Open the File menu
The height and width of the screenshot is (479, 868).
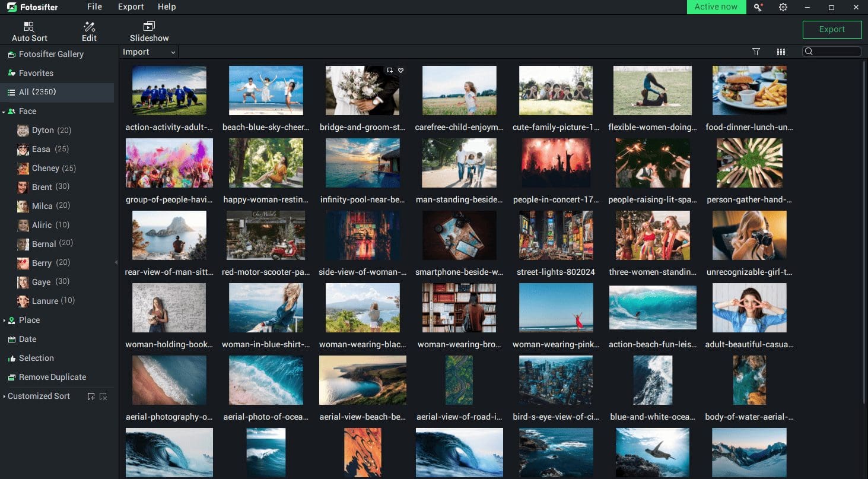pos(94,7)
